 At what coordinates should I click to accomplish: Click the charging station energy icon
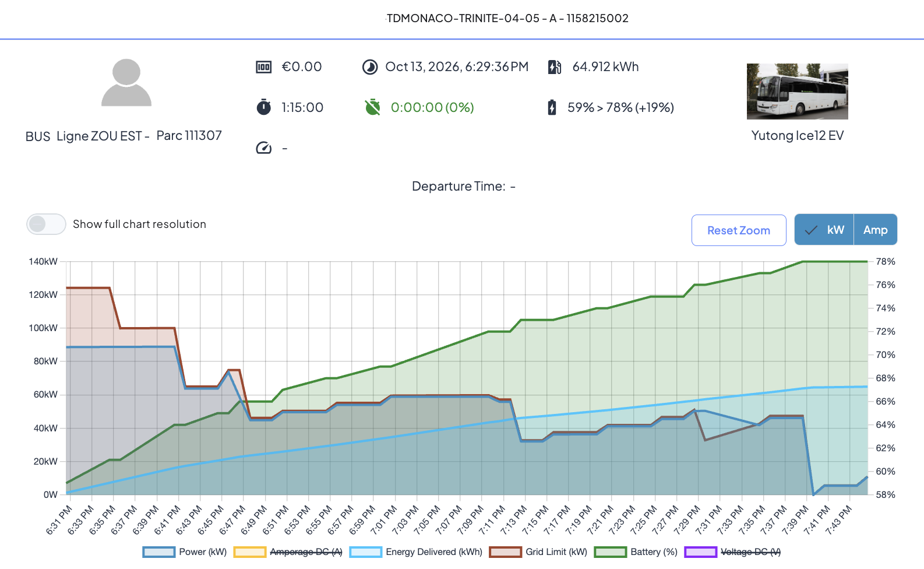click(x=555, y=67)
